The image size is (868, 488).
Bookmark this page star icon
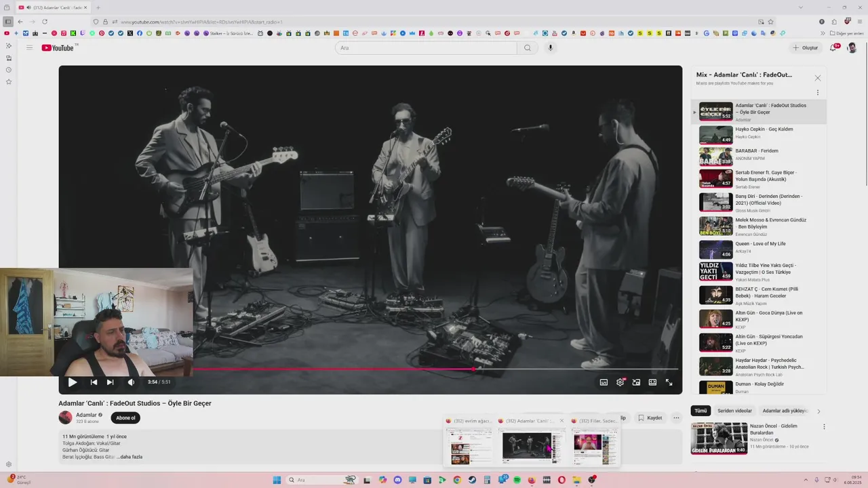point(770,22)
